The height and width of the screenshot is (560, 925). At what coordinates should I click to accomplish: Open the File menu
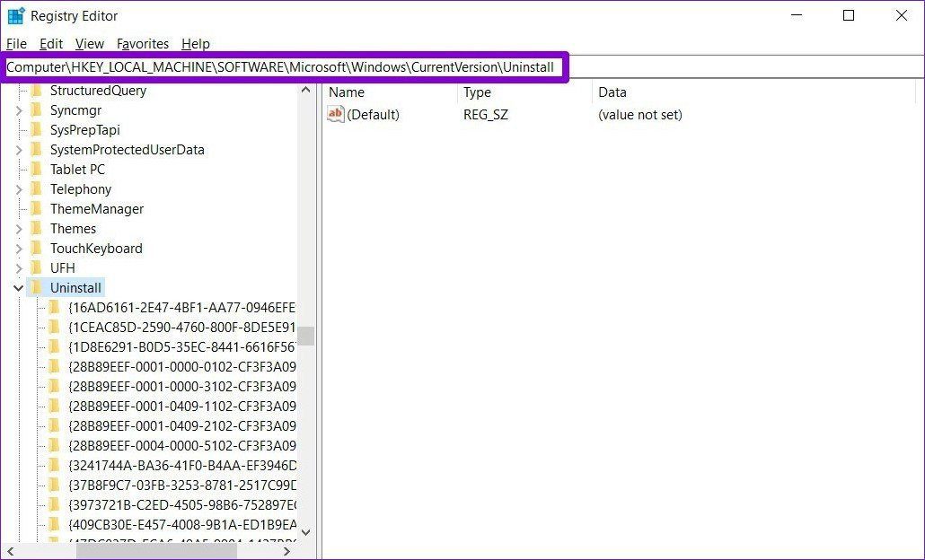click(x=16, y=44)
